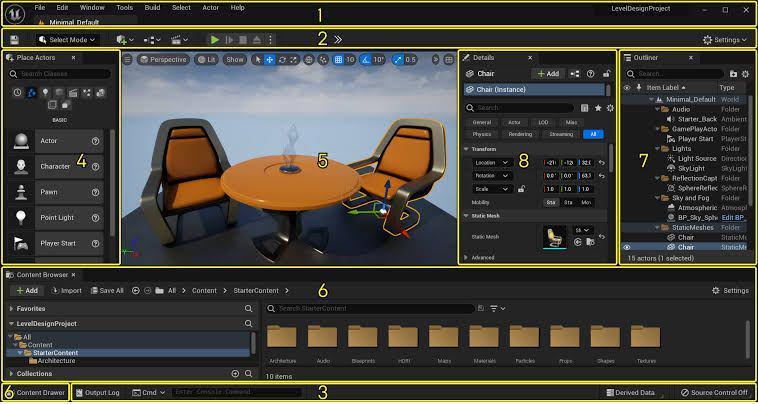Screen dimensions: 758x404
Task: Browse to Static Mesh asset in Content Browser icon
Action: [x=589, y=242]
